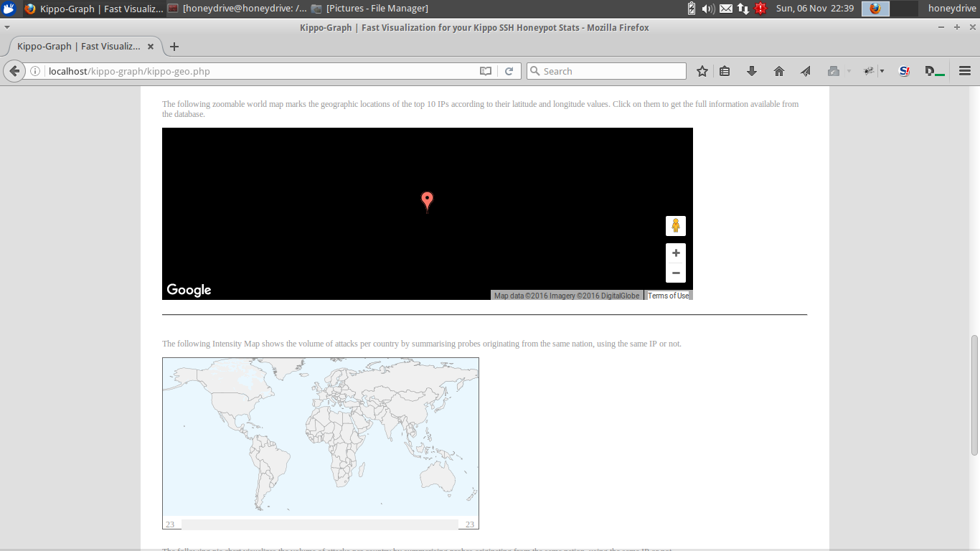
Task: Zoom in on the Google map
Action: (675, 253)
